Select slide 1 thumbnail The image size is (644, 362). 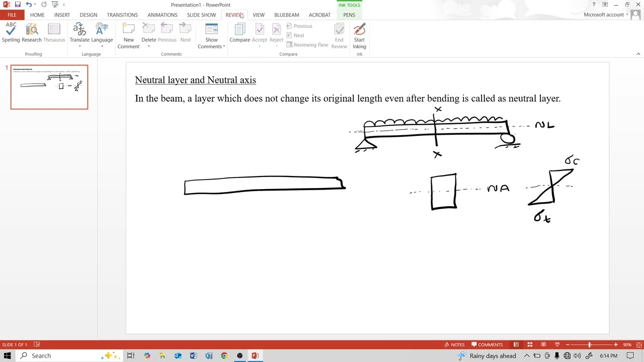[x=49, y=87]
